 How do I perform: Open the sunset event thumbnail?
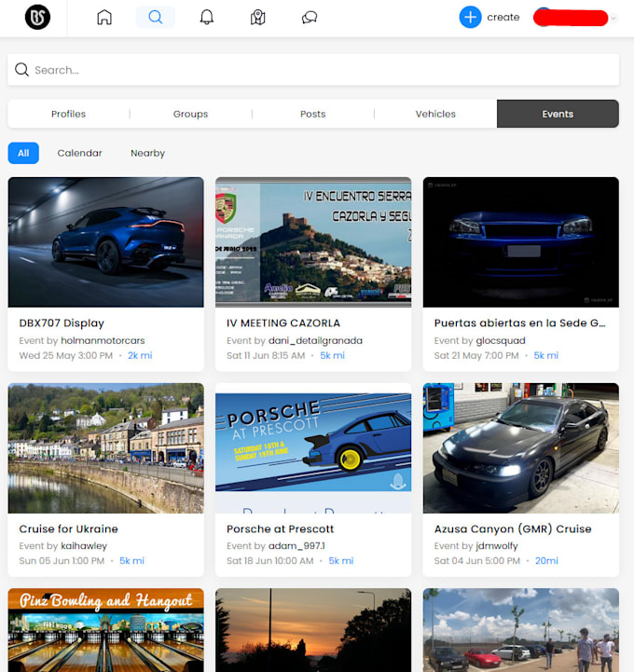click(313, 630)
